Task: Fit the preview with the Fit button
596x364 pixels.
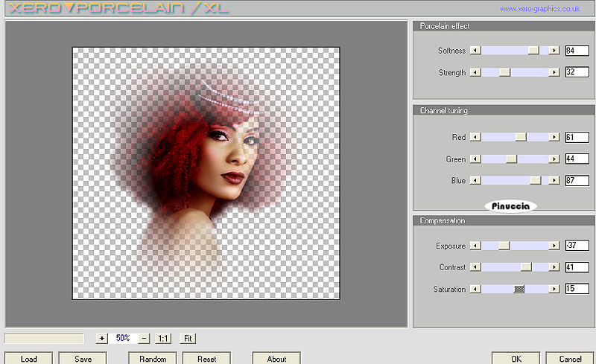Action: (x=188, y=338)
